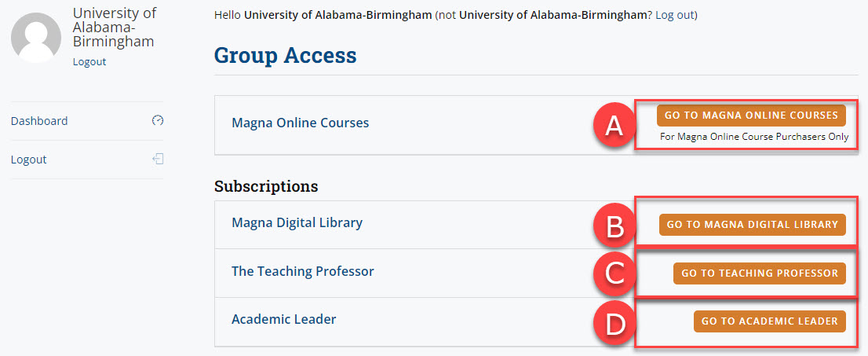
Task: Click the Magna Online Courses row title
Action: (x=300, y=123)
